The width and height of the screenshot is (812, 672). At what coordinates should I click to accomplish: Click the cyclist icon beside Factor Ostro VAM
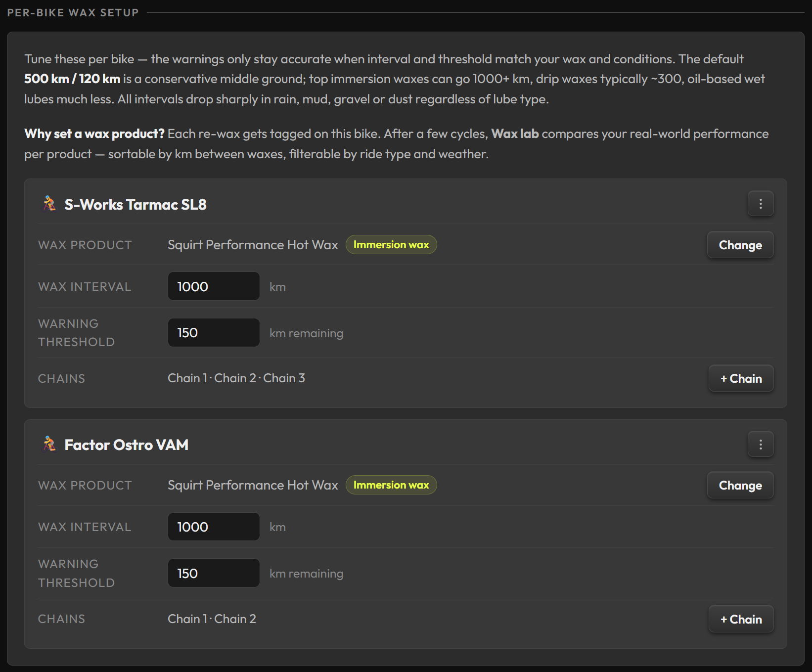coord(49,444)
